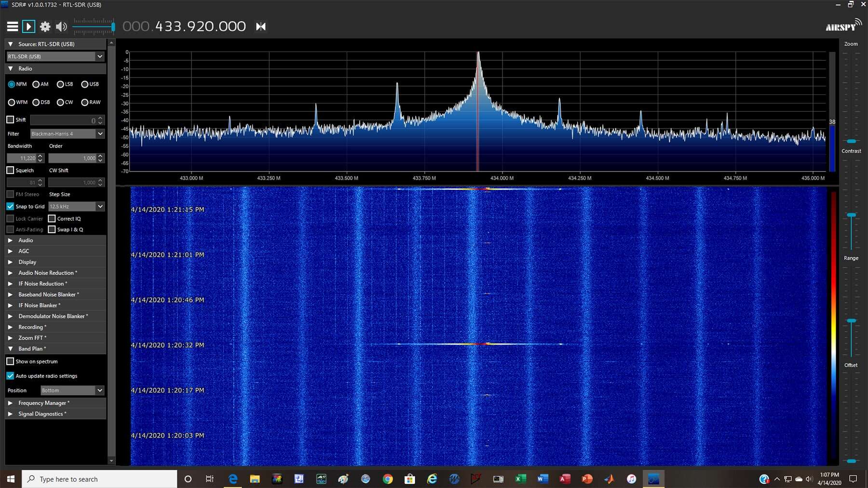The width and height of the screenshot is (868, 488).
Task: Open the Blackman-Harris 4 filter dropdown
Action: coord(67,133)
